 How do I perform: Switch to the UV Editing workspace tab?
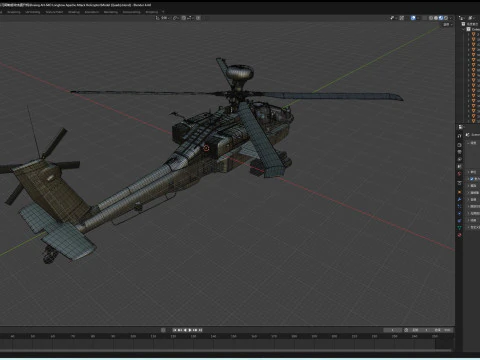pos(33,12)
